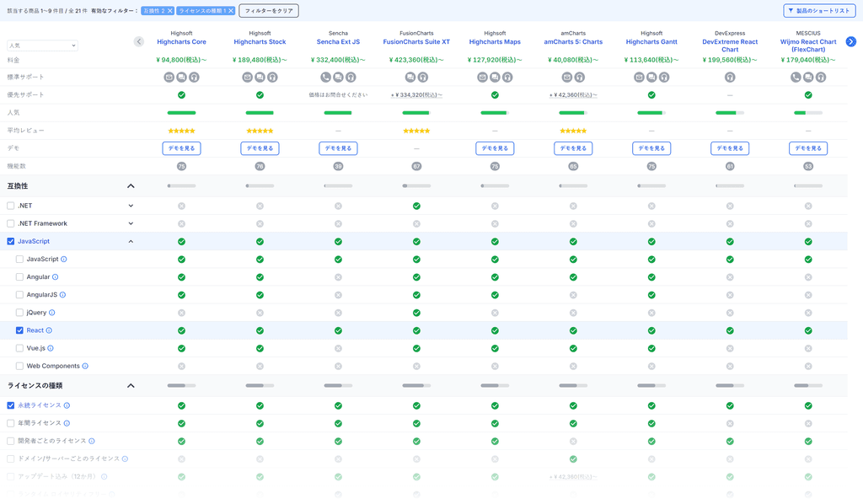The image size is (863, 504).
Task: Click the chat support icon under Highcharts Gantt
Action: pyautogui.click(x=651, y=77)
